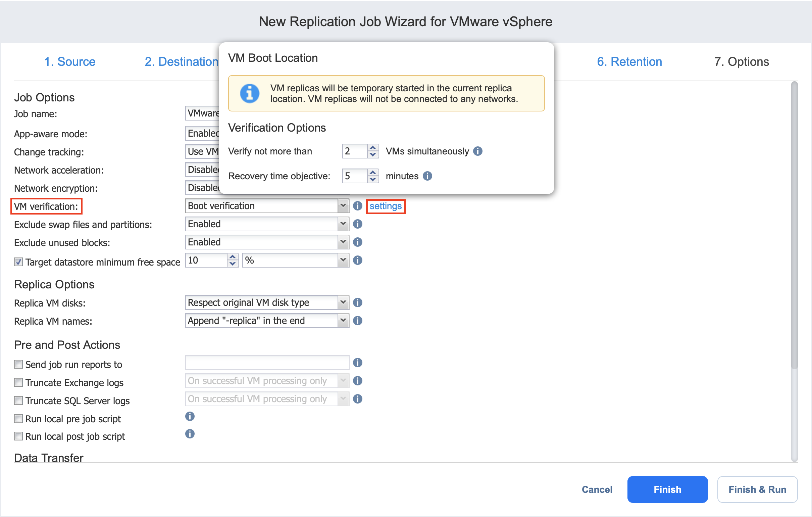Show info for Exclude unused blocks

[x=357, y=242]
